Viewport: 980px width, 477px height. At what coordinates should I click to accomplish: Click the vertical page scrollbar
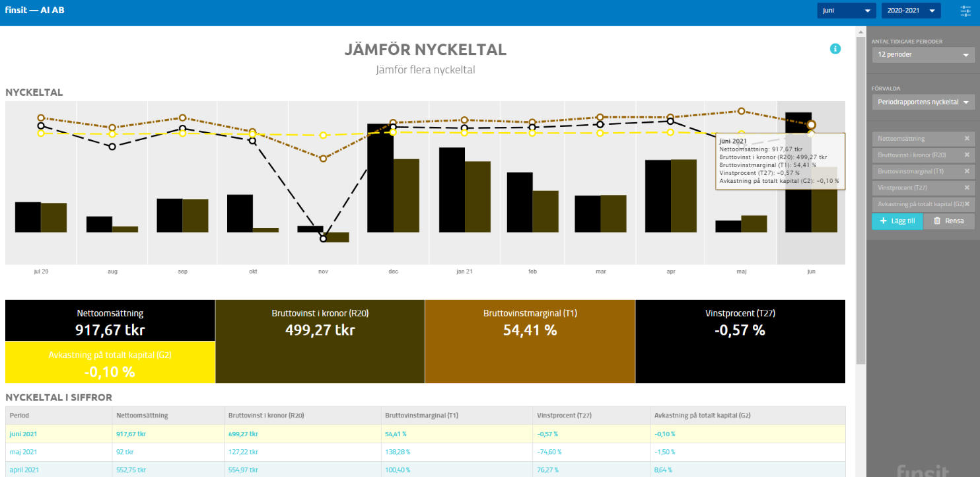(860, 198)
